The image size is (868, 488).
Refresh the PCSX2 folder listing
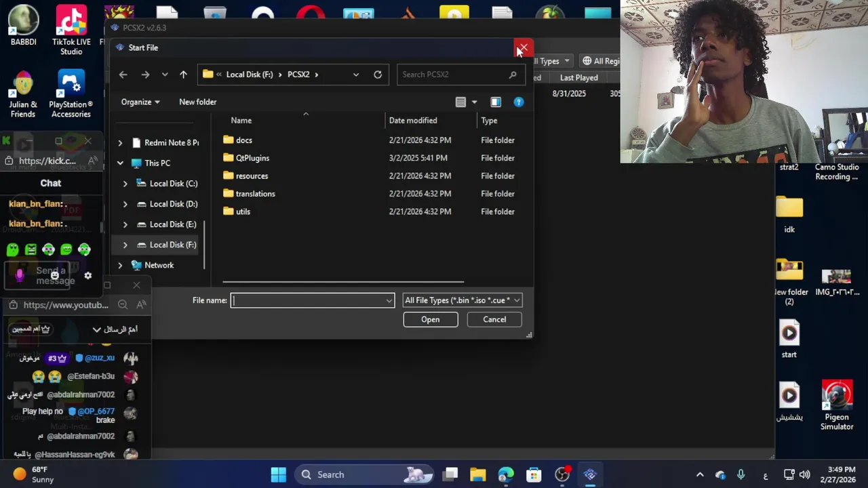click(x=378, y=75)
